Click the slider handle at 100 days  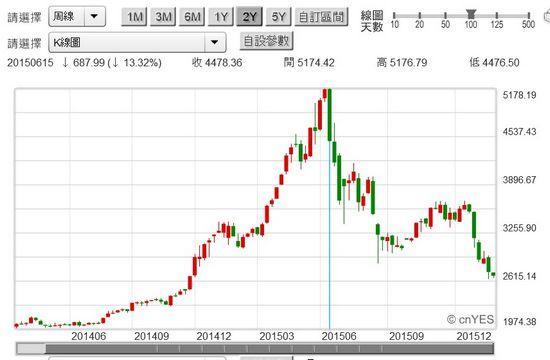click(471, 14)
